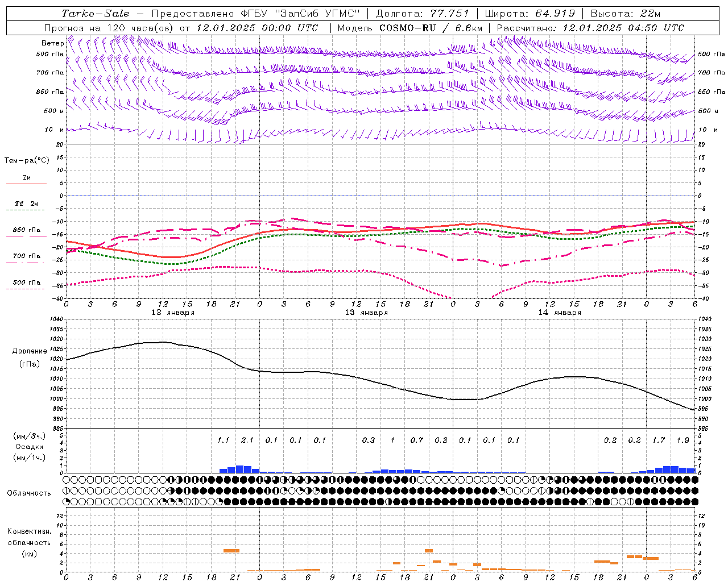Screen dimensions: 728x582
Task: Click the 'Тем-ра(°C)' temperature panel label
Action: tap(27, 161)
